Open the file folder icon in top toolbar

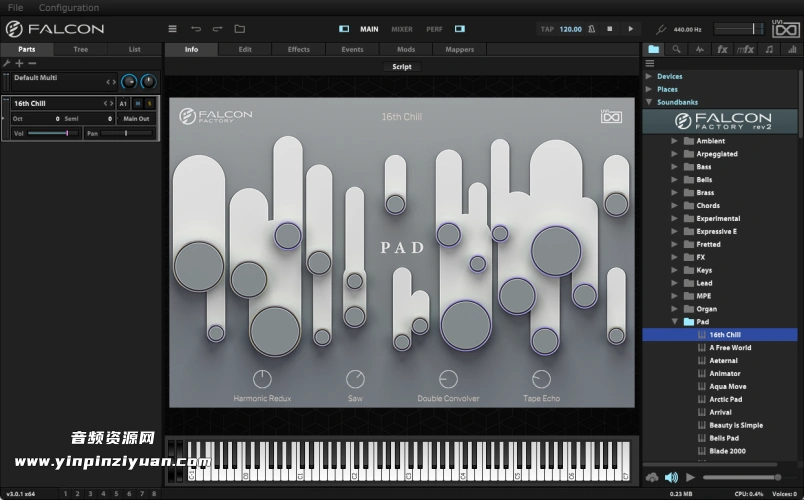(x=239, y=29)
